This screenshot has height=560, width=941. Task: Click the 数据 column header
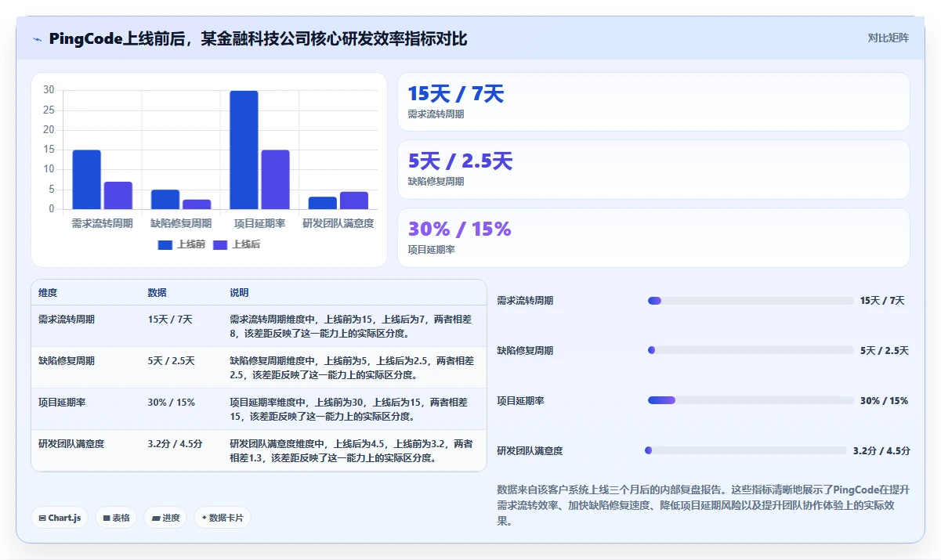[x=157, y=293]
